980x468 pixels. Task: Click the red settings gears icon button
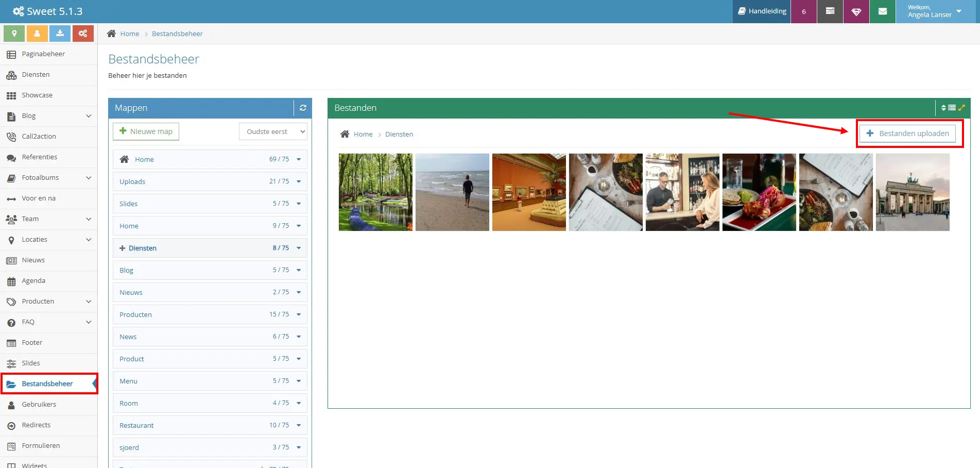click(83, 34)
